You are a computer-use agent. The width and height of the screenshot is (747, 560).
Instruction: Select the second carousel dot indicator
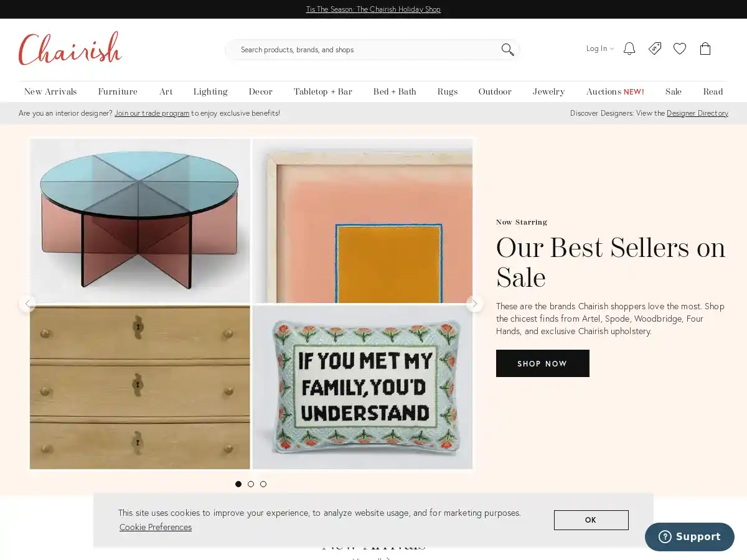pyautogui.click(x=251, y=484)
